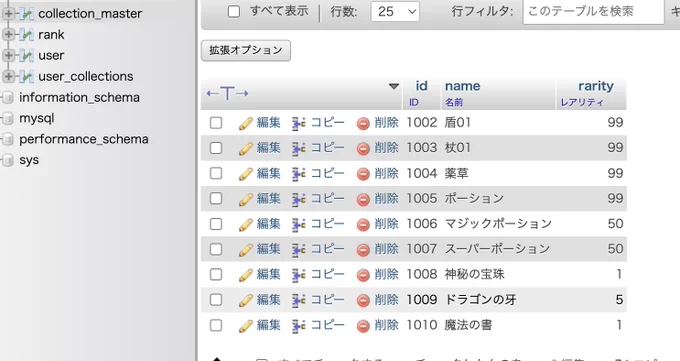Click the user table icon in tree

(x=26, y=56)
